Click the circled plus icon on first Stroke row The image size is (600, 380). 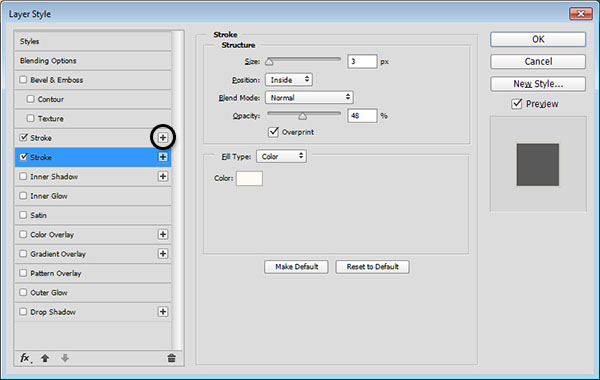tap(163, 137)
